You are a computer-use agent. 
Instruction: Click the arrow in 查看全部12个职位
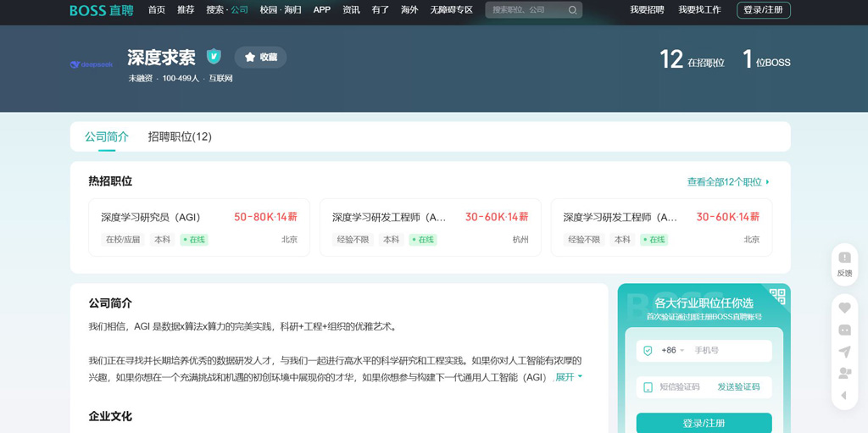tap(767, 182)
